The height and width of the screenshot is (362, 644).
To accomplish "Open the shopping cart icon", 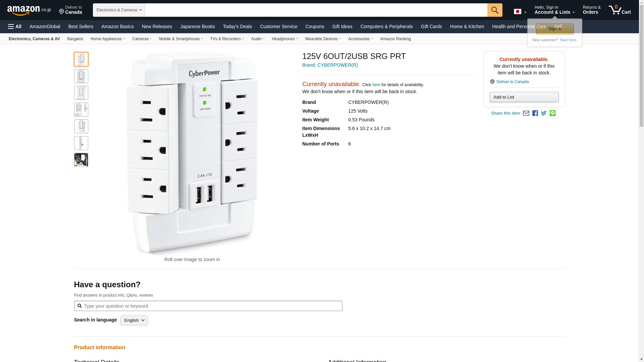I will 620,10.
